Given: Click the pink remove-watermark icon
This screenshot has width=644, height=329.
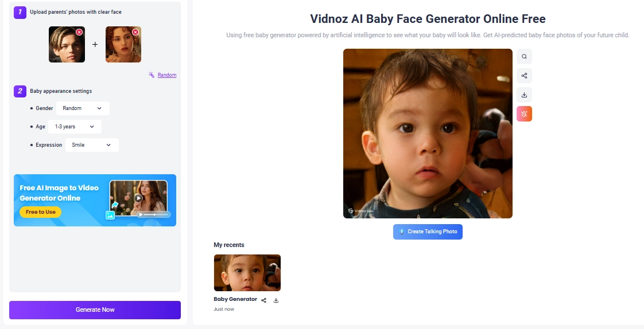Looking at the screenshot, I should (524, 113).
